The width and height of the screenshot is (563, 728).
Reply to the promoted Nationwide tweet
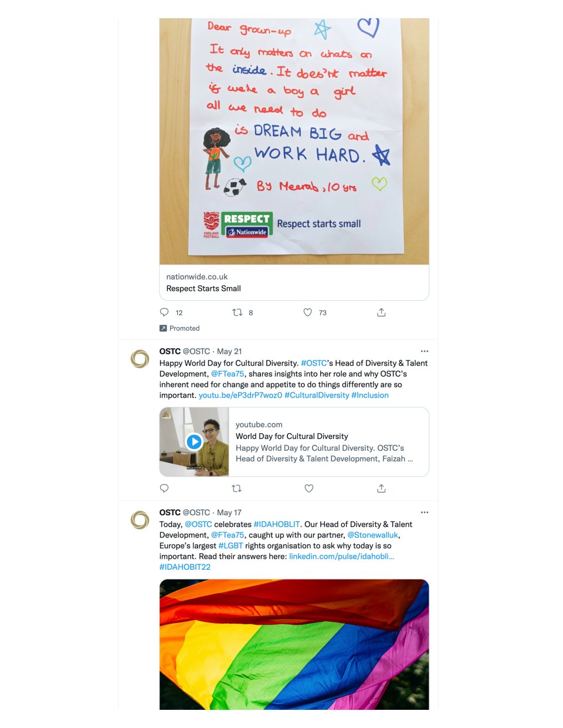[164, 312]
